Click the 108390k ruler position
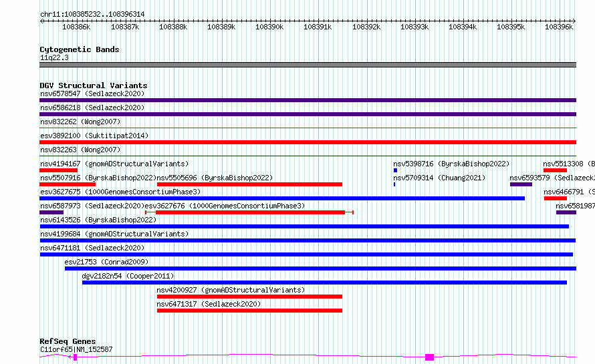Screen dimensions: 595x364 click(x=269, y=27)
